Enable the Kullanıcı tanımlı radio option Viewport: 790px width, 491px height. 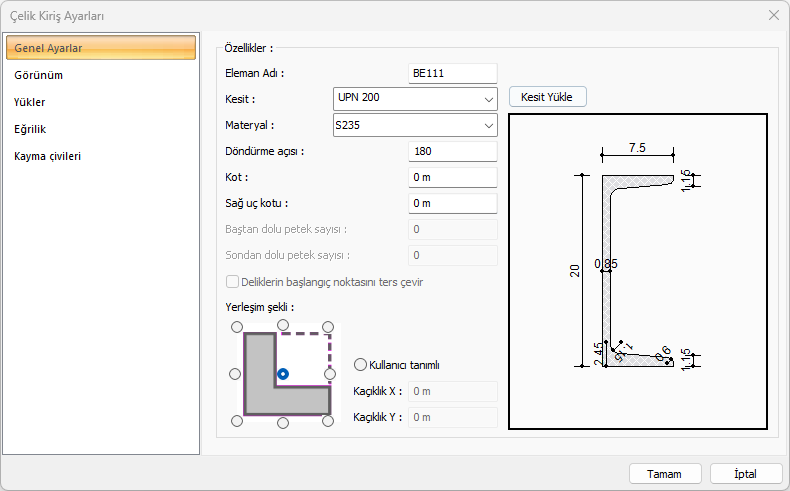coord(361,365)
